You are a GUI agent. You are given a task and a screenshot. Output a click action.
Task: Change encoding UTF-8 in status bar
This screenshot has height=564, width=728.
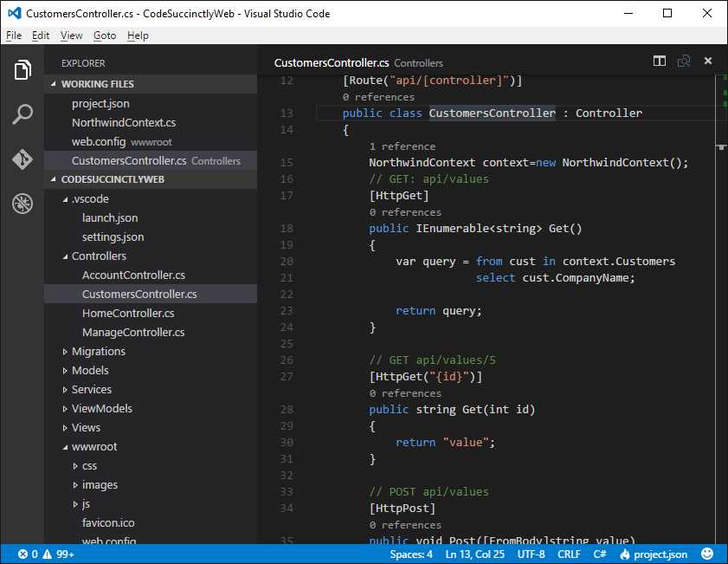point(531,554)
